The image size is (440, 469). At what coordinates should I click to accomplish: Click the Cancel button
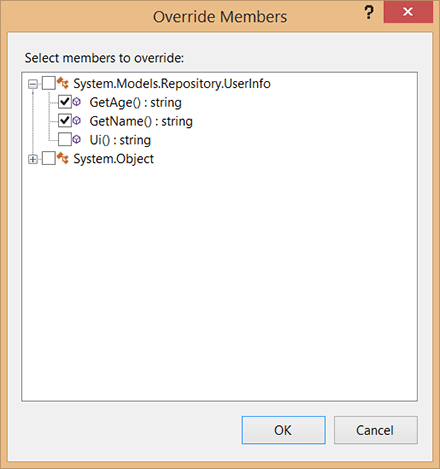[376, 430]
